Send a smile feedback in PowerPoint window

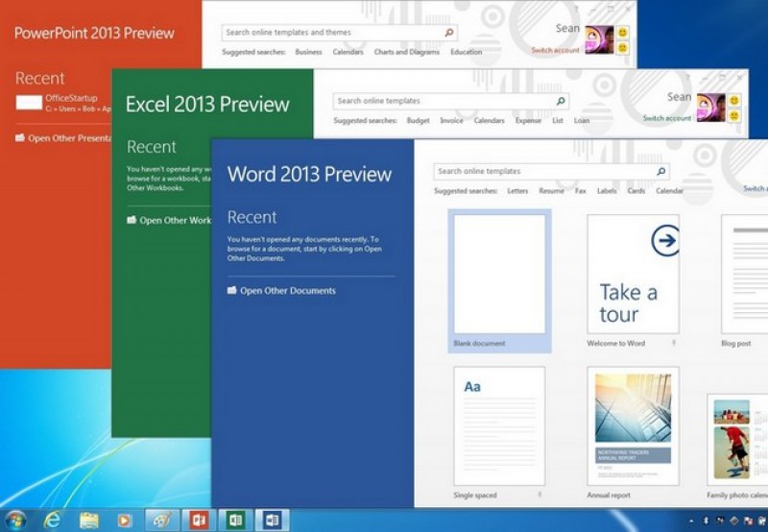622,33
